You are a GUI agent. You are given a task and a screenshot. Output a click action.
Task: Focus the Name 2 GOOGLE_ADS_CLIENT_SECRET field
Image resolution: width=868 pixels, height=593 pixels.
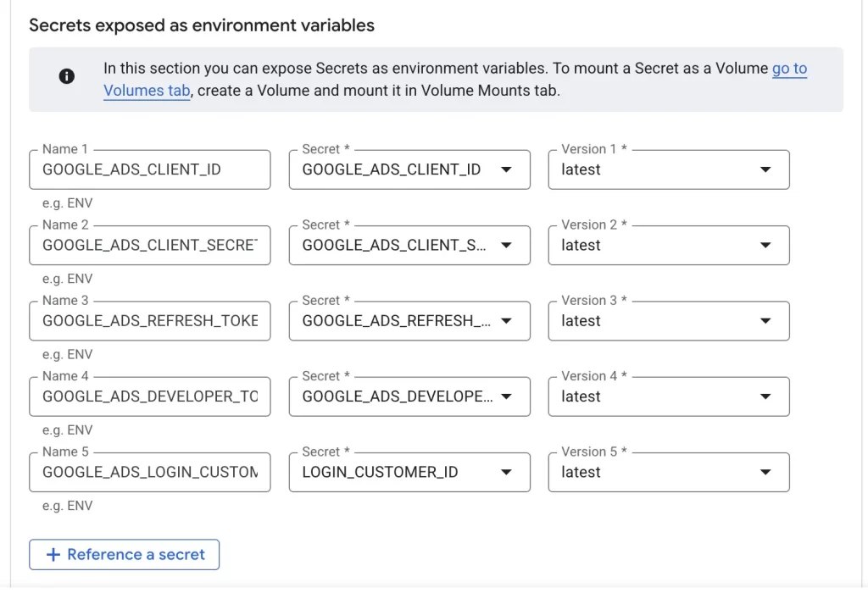[149, 246]
